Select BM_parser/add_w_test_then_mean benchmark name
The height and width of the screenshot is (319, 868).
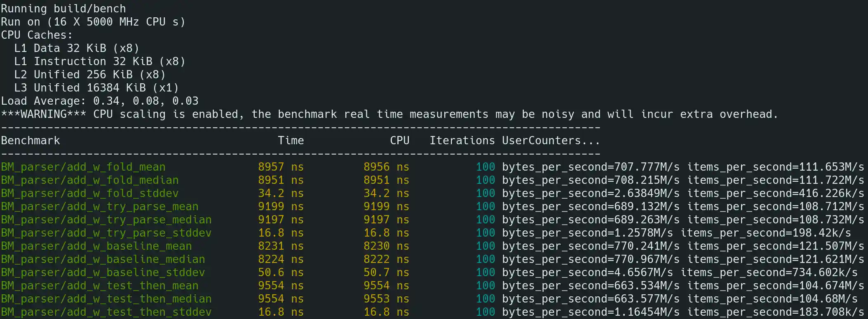click(x=100, y=286)
